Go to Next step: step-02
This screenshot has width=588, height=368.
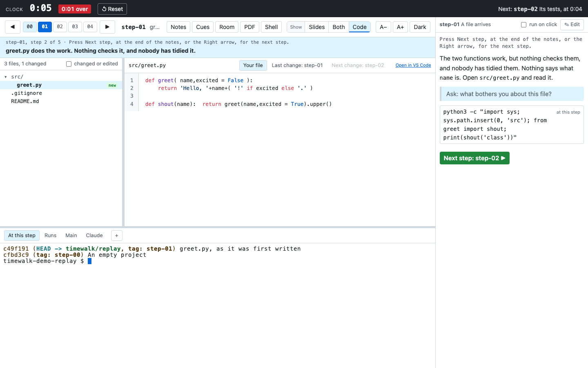pos(474,158)
